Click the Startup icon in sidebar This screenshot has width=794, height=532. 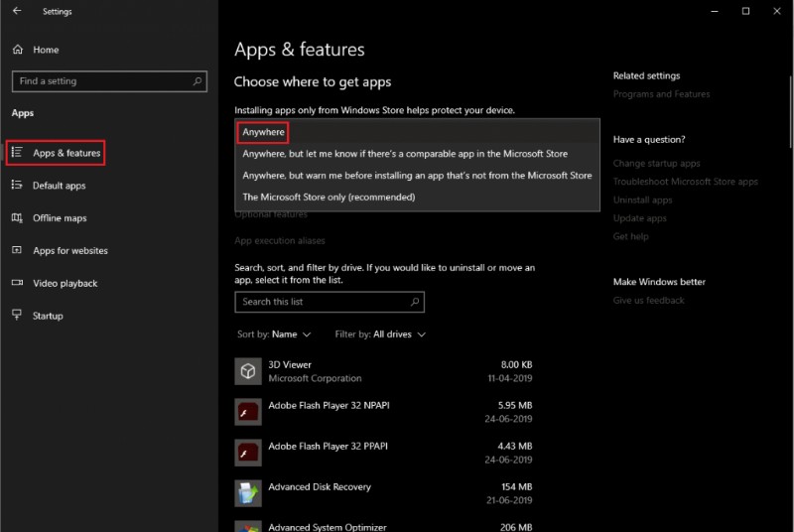pyautogui.click(x=17, y=315)
